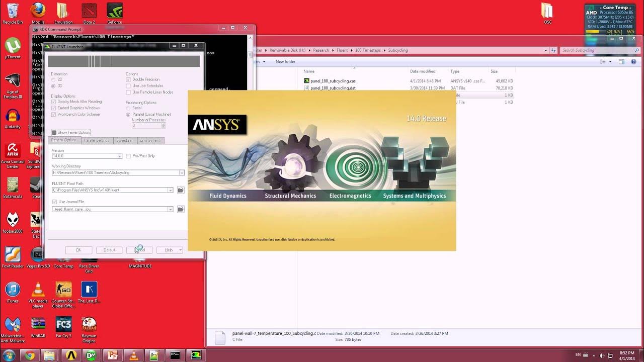644x362 pixels.
Task: Enable Use Remote Linux Nodes
Action: tap(128, 93)
